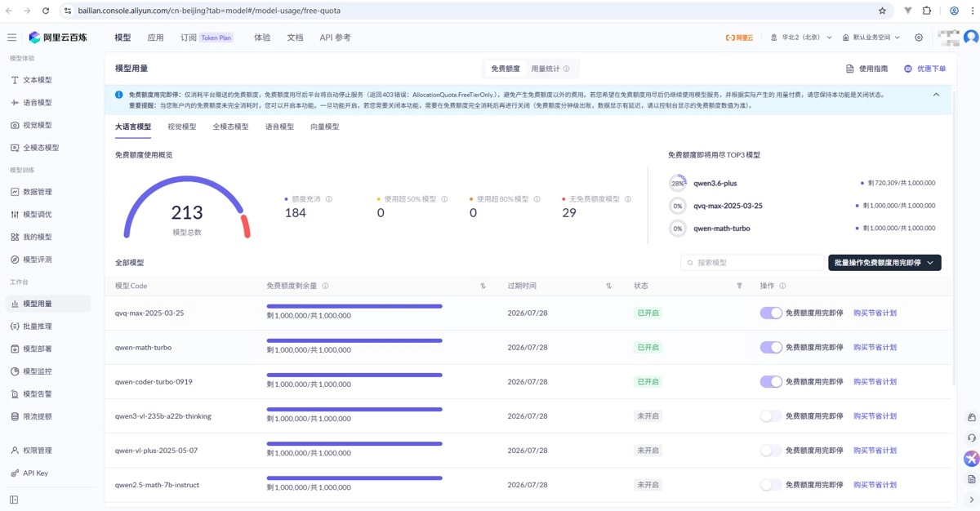Click the 213 模型总数 gauge chart

[186, 209]
